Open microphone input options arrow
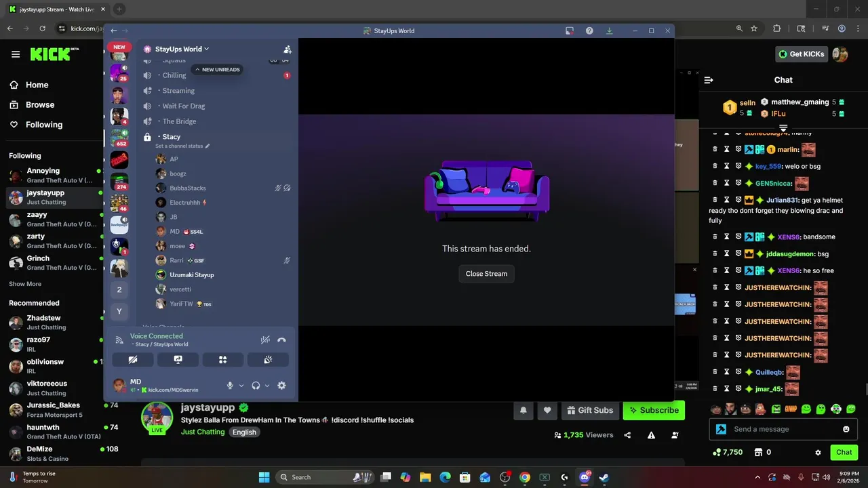Viewport: 868px width, 488px height. 241,386
